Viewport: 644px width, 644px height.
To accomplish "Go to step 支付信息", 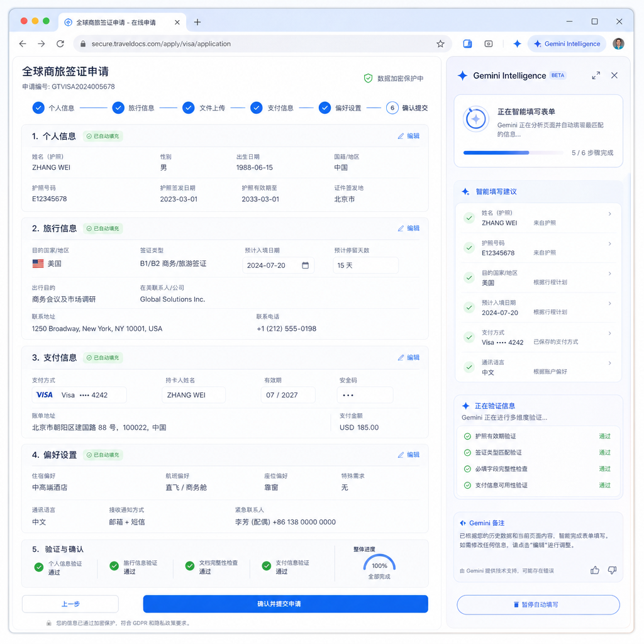I will coord(272,108).
